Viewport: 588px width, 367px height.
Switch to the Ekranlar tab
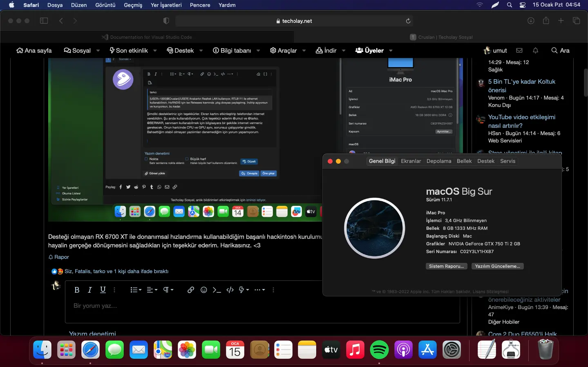(x=411, y=161)
